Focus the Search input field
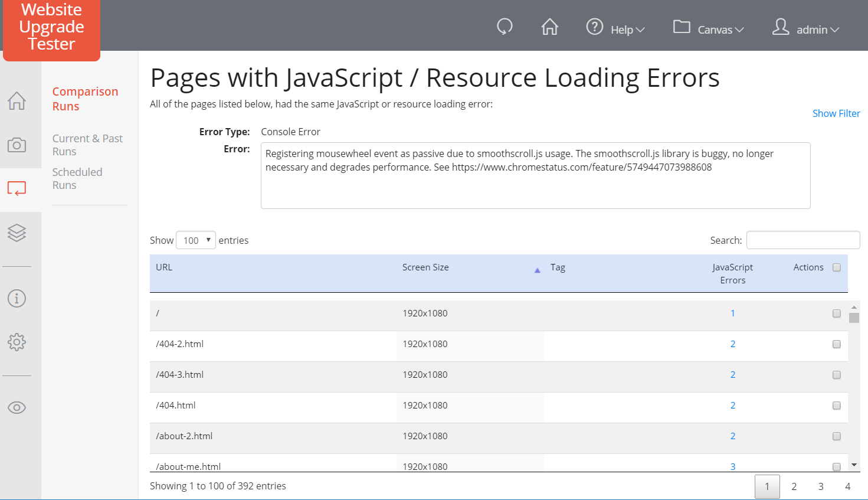 point(803,240)
